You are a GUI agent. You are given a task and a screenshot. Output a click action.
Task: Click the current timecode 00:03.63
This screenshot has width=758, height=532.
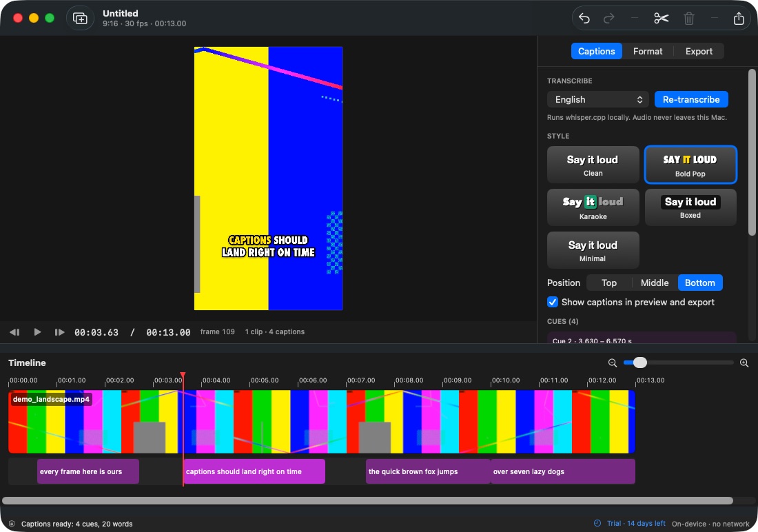[x=96, y=332]
